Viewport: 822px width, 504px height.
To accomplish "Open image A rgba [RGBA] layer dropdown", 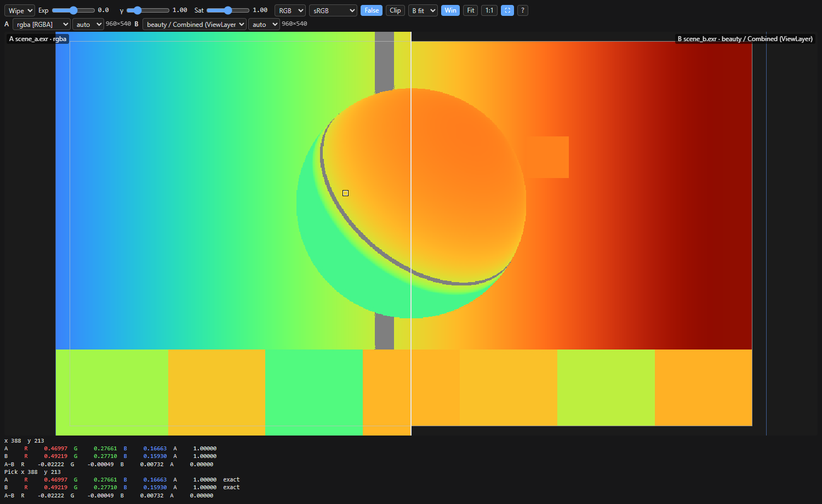I will click(x=42, y=24).
